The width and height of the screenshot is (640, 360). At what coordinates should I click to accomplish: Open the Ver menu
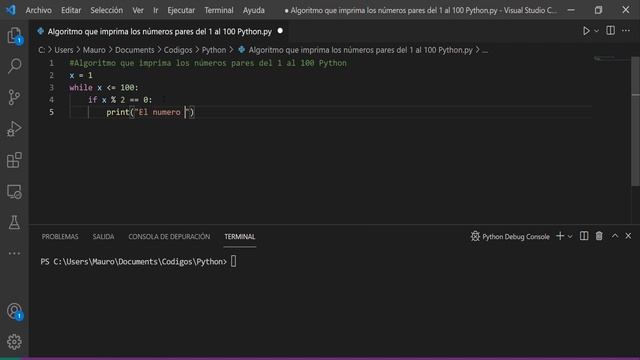[138, 10]
